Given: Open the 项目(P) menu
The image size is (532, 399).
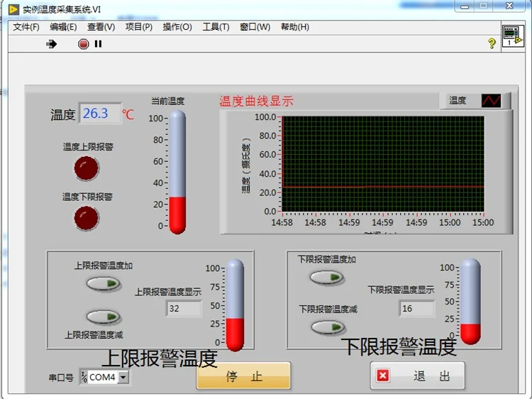Looking at the screenshot, I should click(139, 27).
